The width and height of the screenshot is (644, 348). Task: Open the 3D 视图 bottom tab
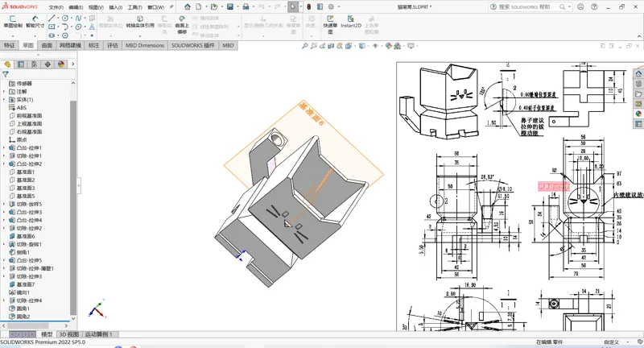pyautogui.click(x=68, y=334)
